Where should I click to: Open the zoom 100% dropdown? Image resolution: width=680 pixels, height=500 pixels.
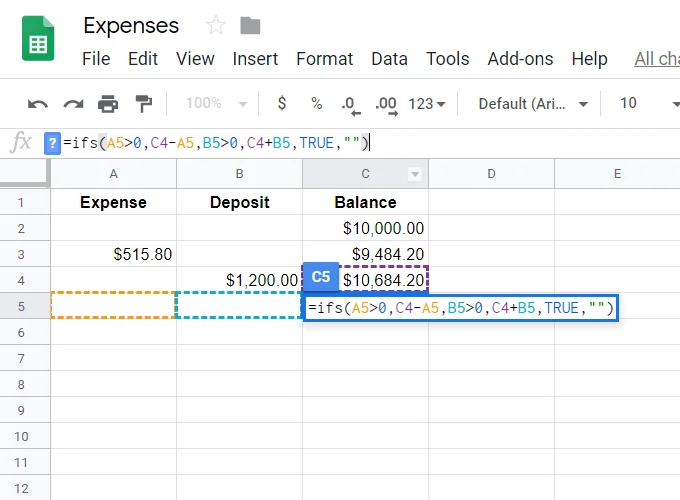[x=216, y=104]
